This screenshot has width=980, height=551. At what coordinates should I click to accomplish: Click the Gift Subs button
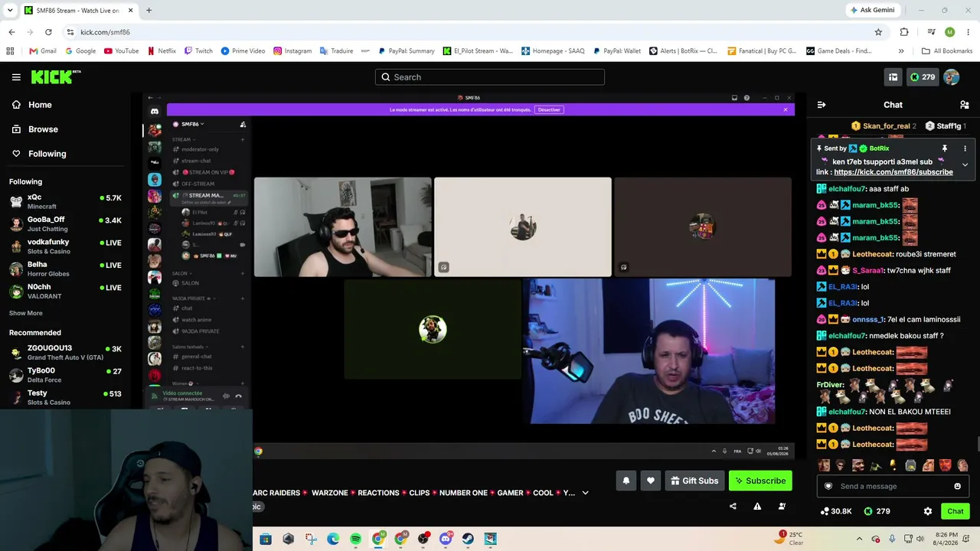click(694, 481)
